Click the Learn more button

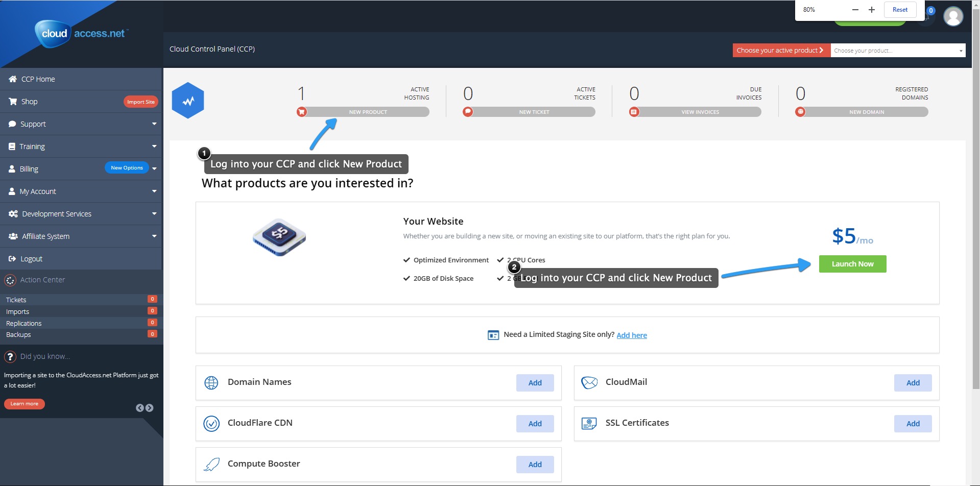(25, 404)
